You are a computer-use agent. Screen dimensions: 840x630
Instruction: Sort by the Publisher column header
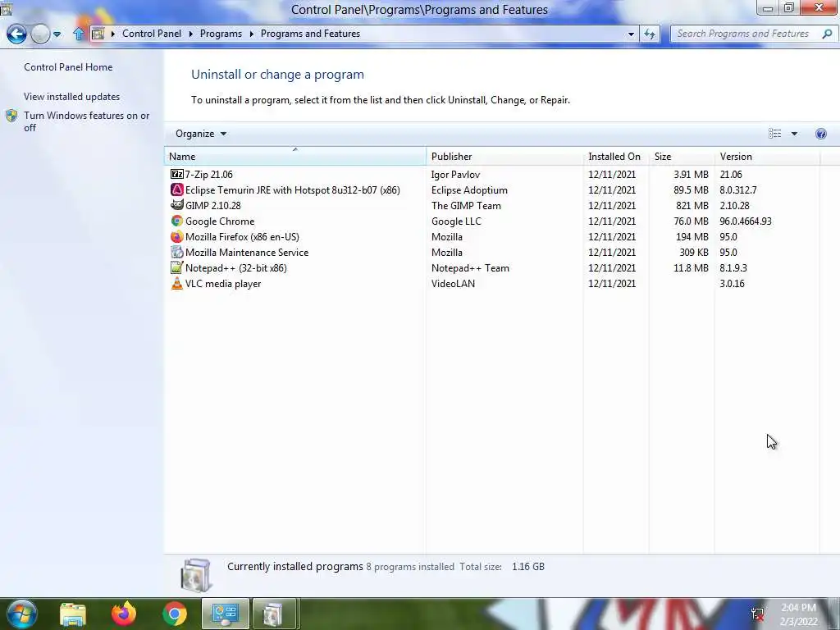[504, 157]
